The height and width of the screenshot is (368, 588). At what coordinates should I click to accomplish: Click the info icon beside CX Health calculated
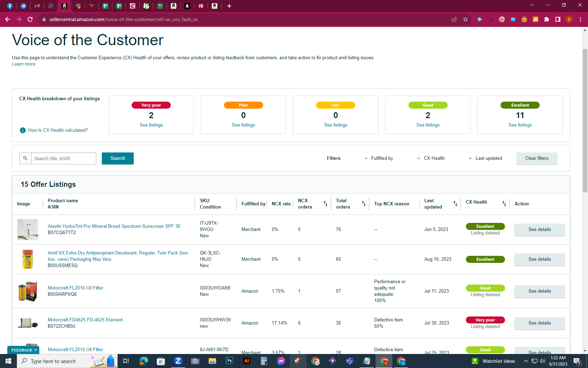(x=23, y=130)
